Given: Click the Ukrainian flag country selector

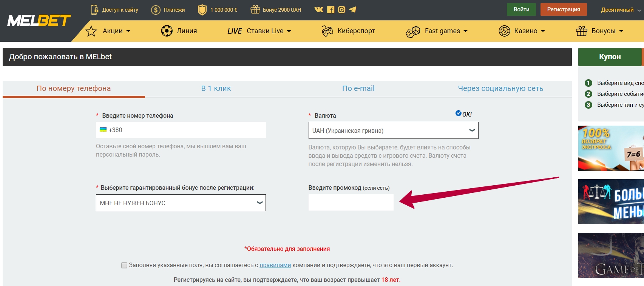Looking at the screenshot, I should click(x=103, y=129).
